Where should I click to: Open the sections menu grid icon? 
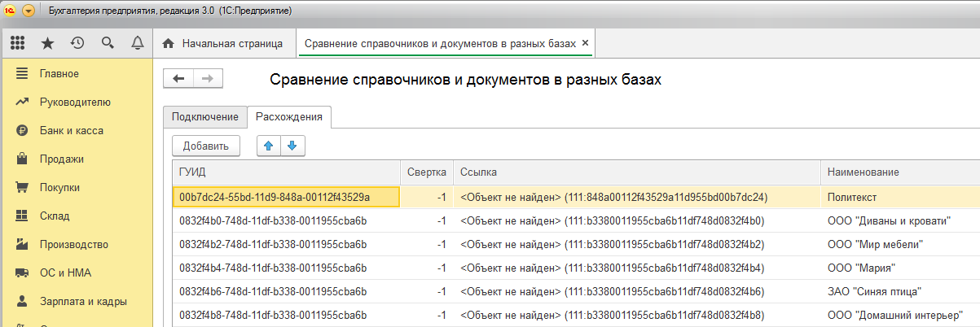tap(17, 43)
